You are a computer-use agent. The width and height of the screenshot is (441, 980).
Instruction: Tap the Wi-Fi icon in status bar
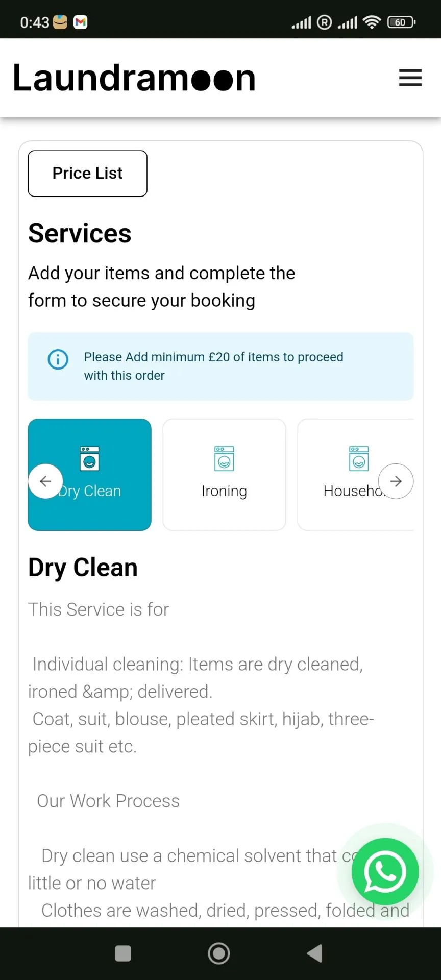tap(372, 22)
